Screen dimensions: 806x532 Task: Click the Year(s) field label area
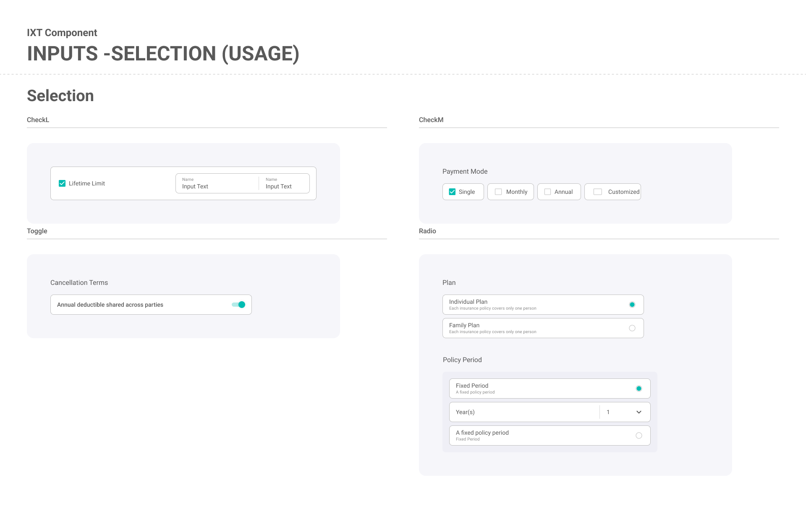tap(465, 412)
